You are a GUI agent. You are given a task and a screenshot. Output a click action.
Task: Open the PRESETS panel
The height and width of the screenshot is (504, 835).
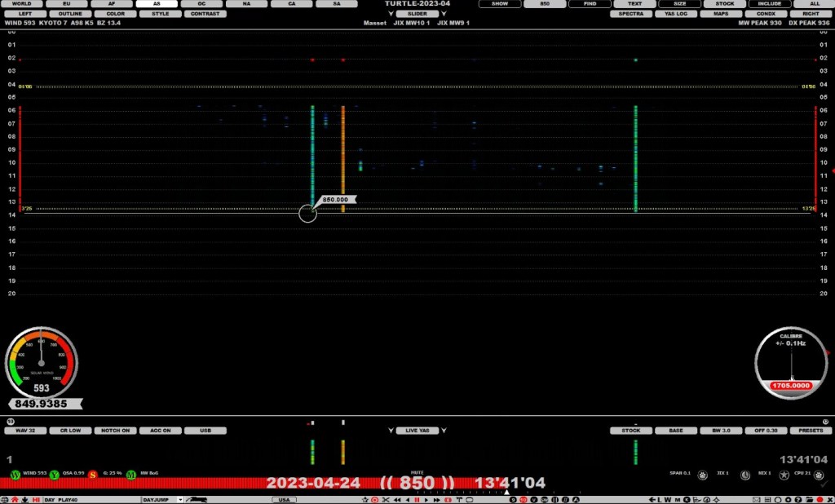point(811,430)
